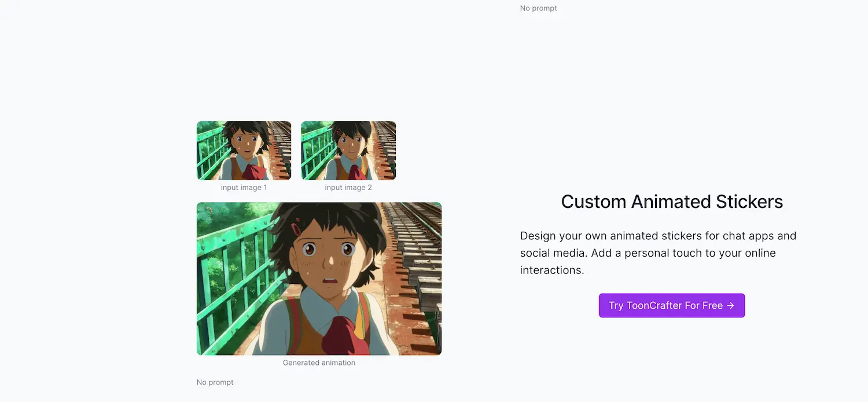Click the first input frame of the animation

244,150
